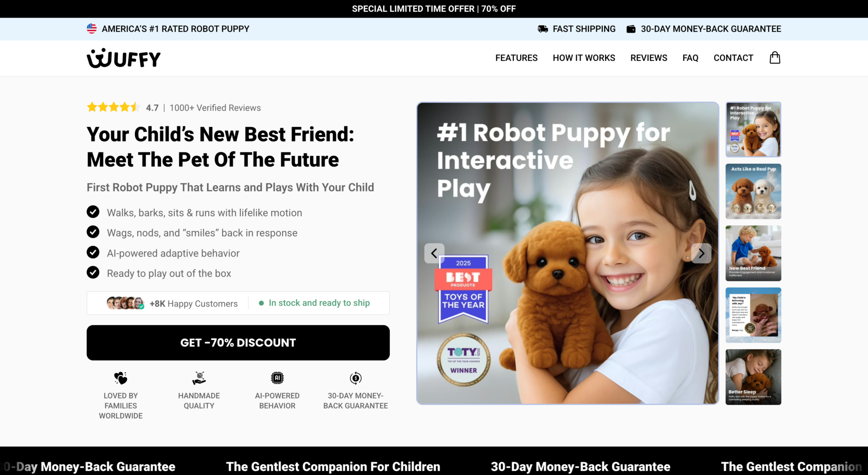Click the hearts Loved By Families icon
Screen dimensions: 868x475
click(121, 378)
